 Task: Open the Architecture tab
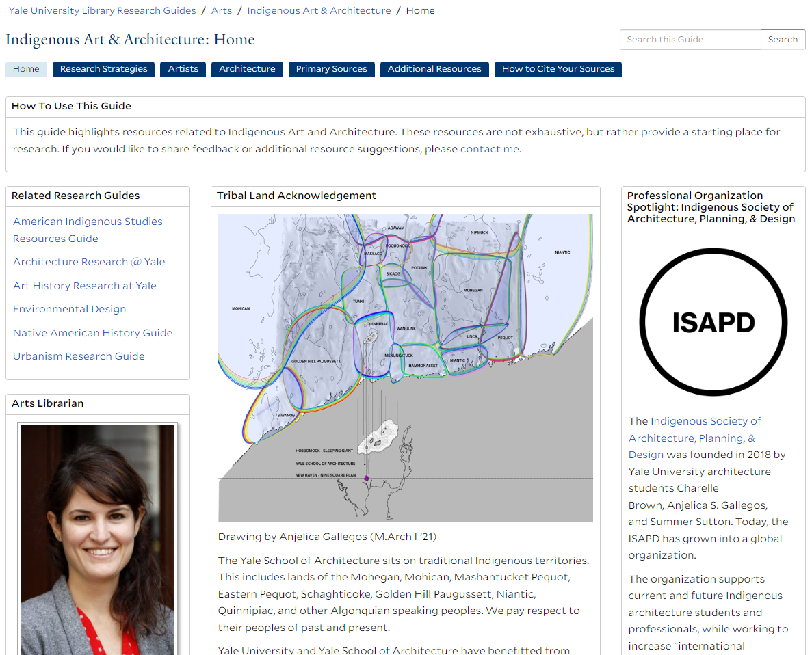(x=247, y=69)
